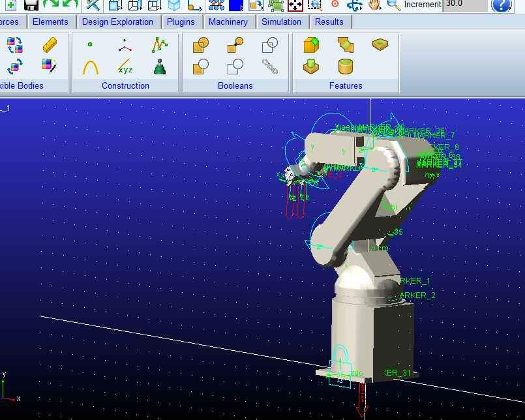Click the Boolean icon with linked square and ball
Image resolution: width=525 pixels, height=420 pixels.
[x=235, y=46]
